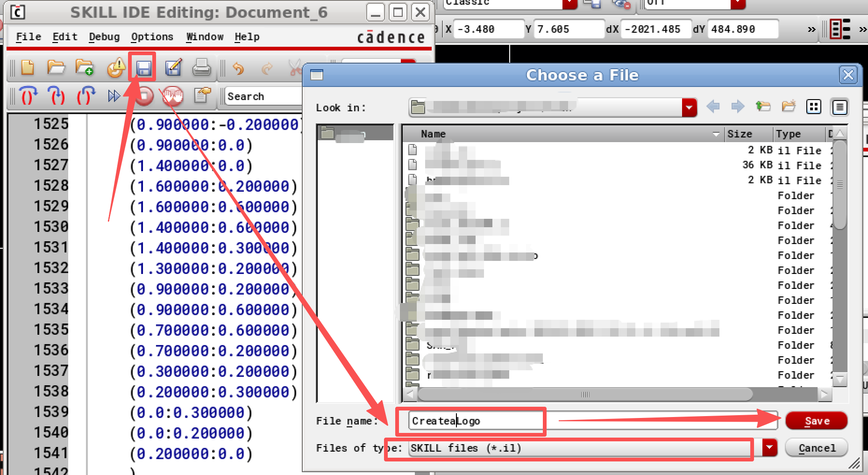Viewport: 868px width, 475px height.
Task: Click the Save button in file dialog
Action: tap(817, 421)
